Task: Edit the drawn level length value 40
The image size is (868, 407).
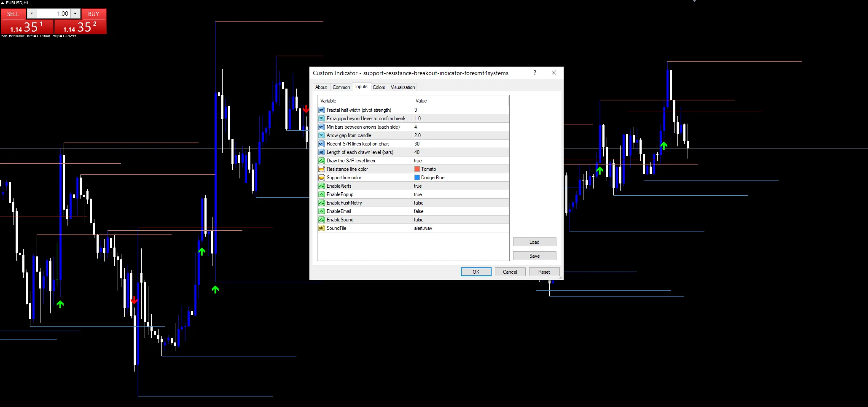Action: (461, 152)
